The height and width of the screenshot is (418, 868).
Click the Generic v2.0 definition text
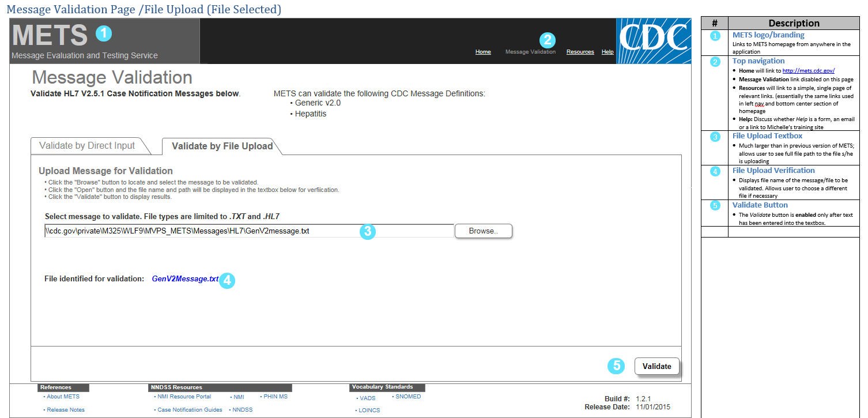(318, 103)
